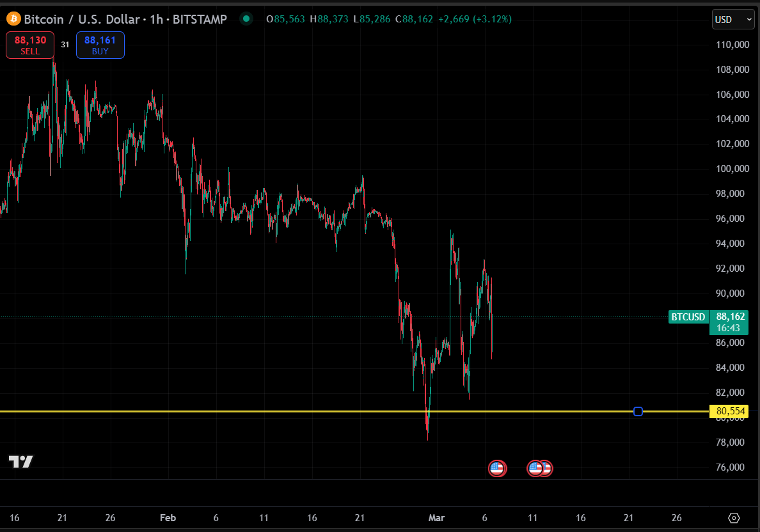
Task: Click the green market status dot
Action: [246, 19]
